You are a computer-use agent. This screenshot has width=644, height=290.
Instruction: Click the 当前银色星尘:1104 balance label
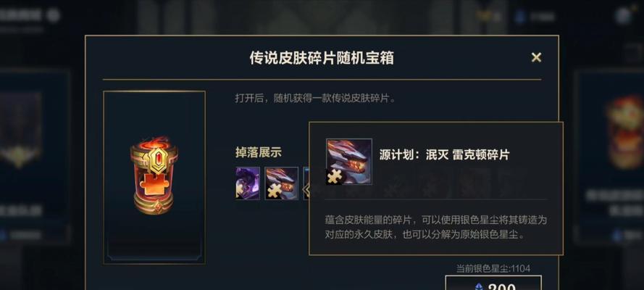tap(493, 269)
